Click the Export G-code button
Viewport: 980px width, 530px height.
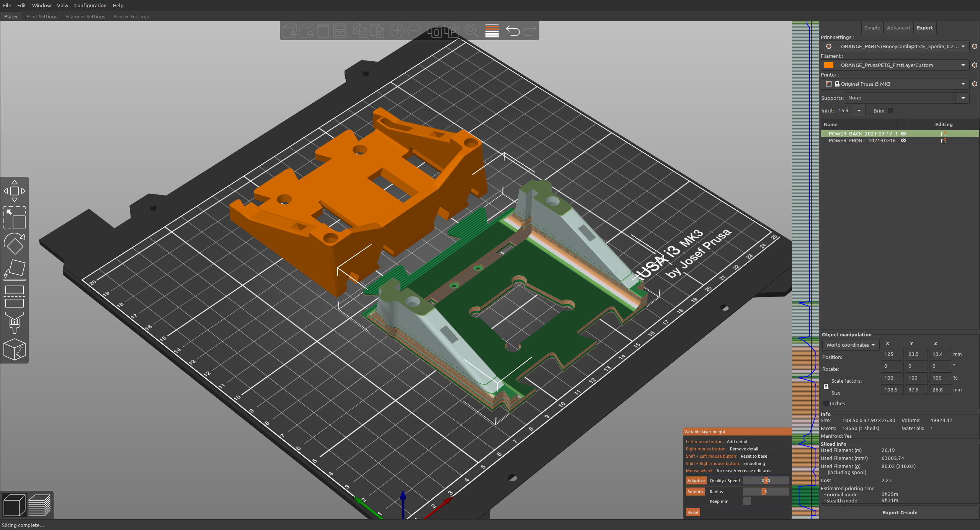click(x=900, y=512)
